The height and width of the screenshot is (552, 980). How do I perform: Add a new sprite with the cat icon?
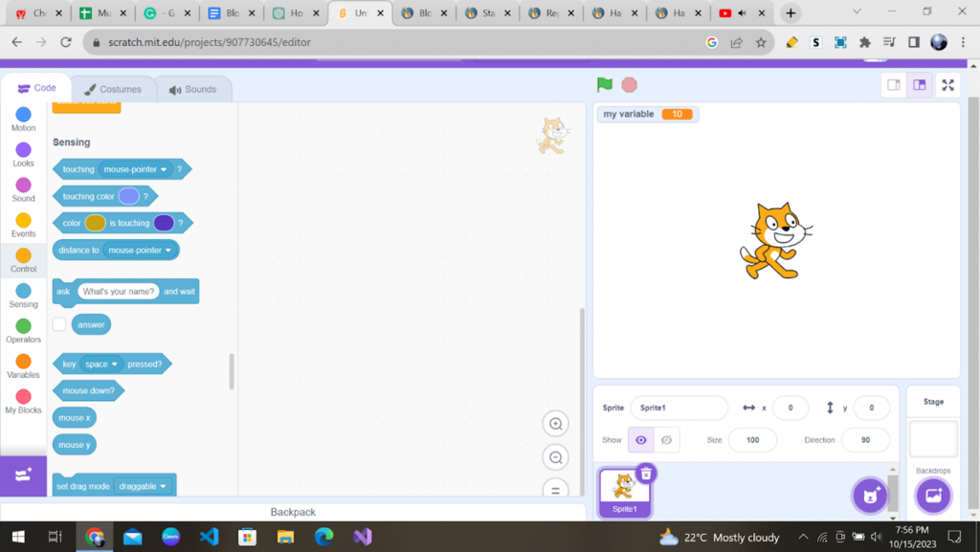click(x=869, y=496)
